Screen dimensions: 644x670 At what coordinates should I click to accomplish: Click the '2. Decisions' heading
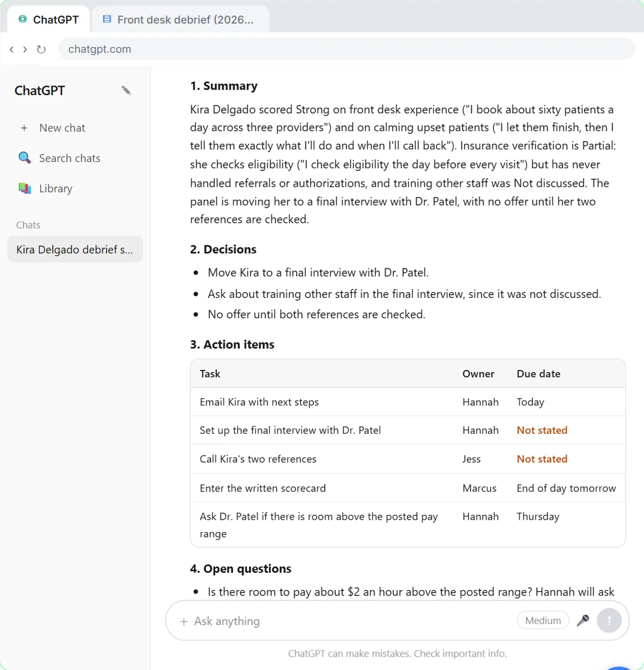(x=223, y=249)
